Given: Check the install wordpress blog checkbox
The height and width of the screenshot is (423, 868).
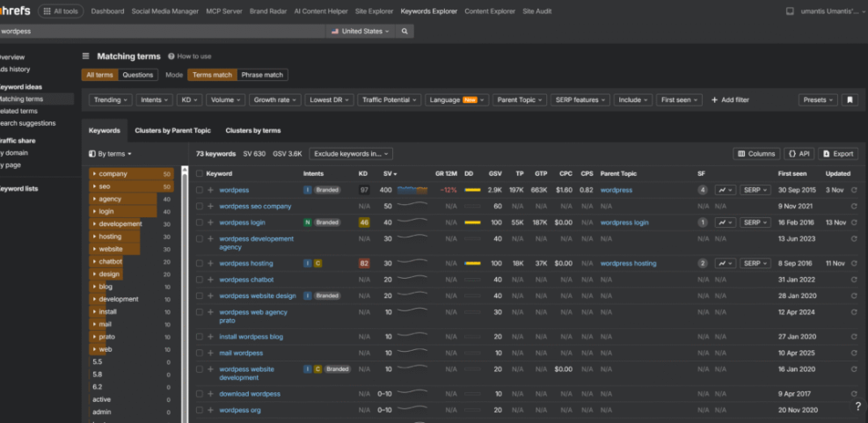Looking at the screenshot, I should point(200,337).
